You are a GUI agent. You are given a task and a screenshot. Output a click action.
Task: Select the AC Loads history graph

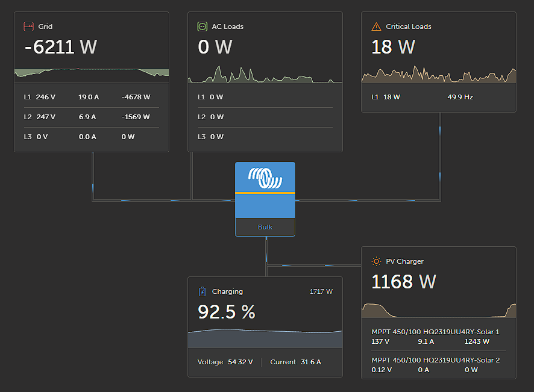[x=265, y=74]
